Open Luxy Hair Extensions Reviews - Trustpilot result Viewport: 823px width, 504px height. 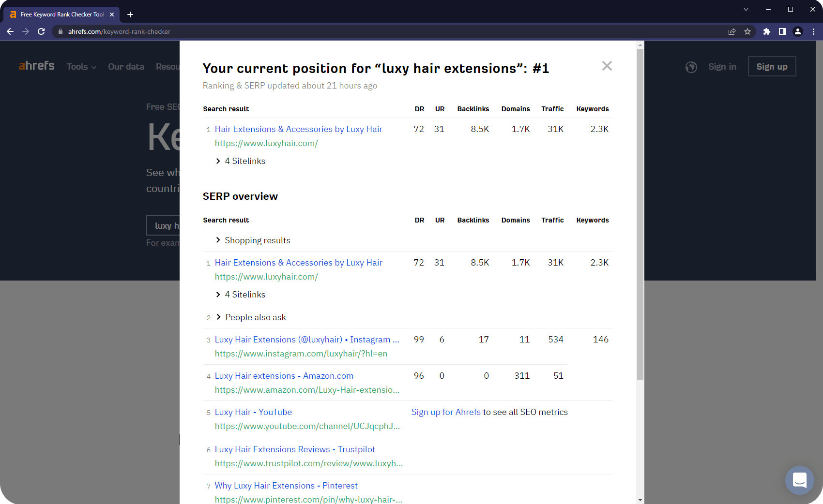(295, 449)
